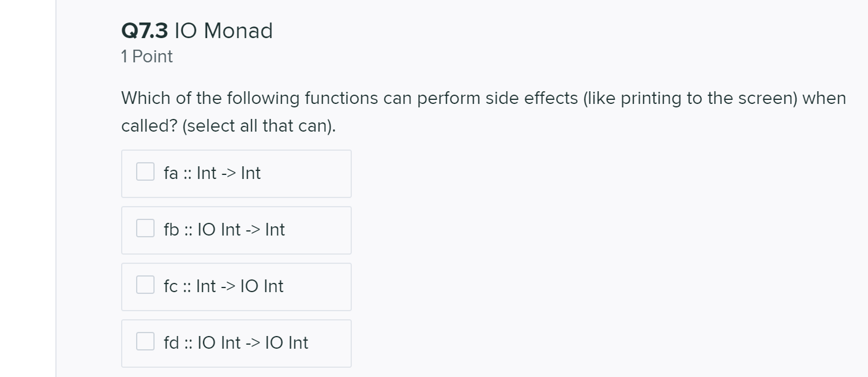Screen dimensions: 868x377
Task: Select the fb answer option card
Action: (236, 230)
